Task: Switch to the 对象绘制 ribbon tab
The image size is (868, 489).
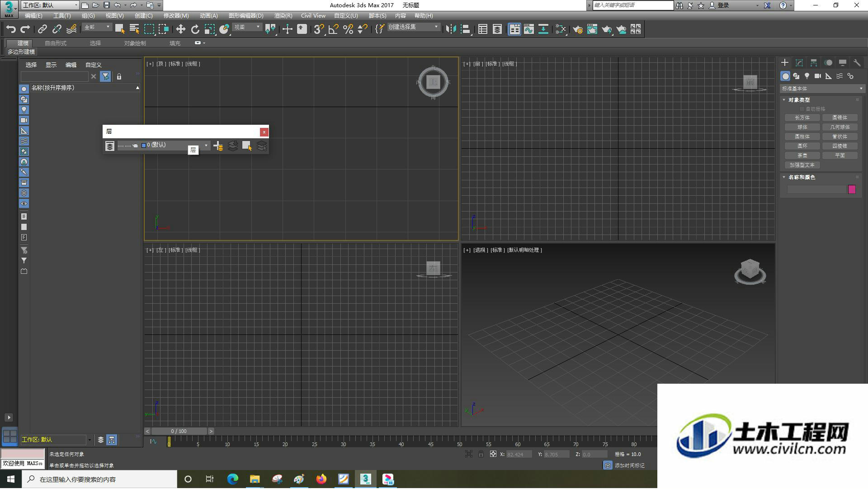Action: click(135, 43)
